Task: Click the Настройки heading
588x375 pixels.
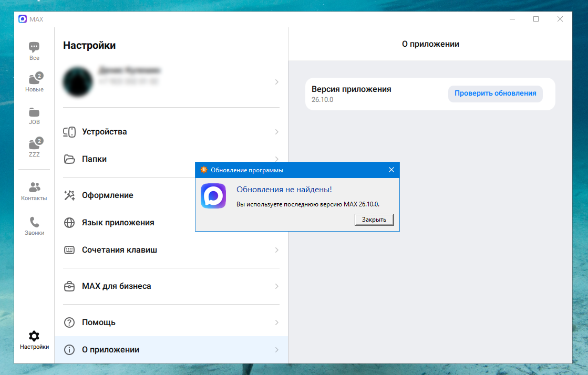Action: point(89,46)
